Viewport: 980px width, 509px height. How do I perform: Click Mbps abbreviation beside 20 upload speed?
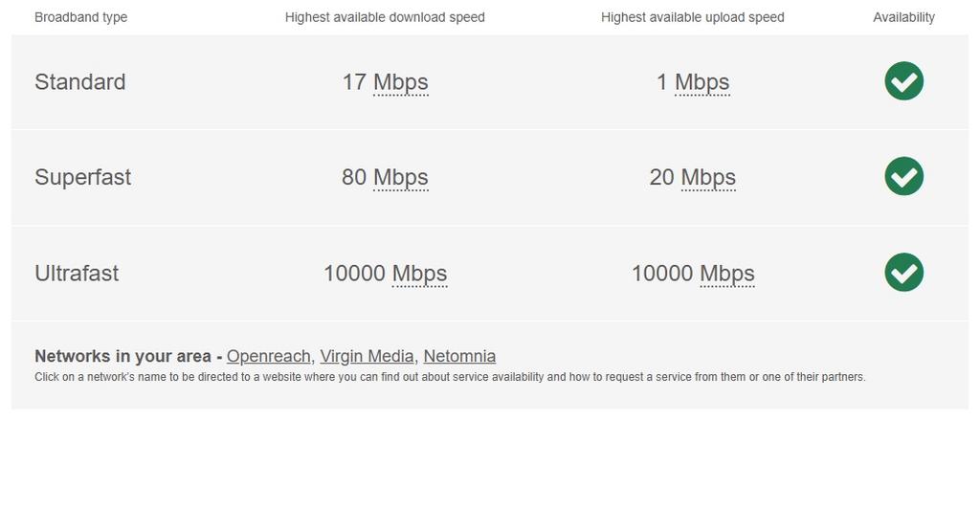pos(708,177)
